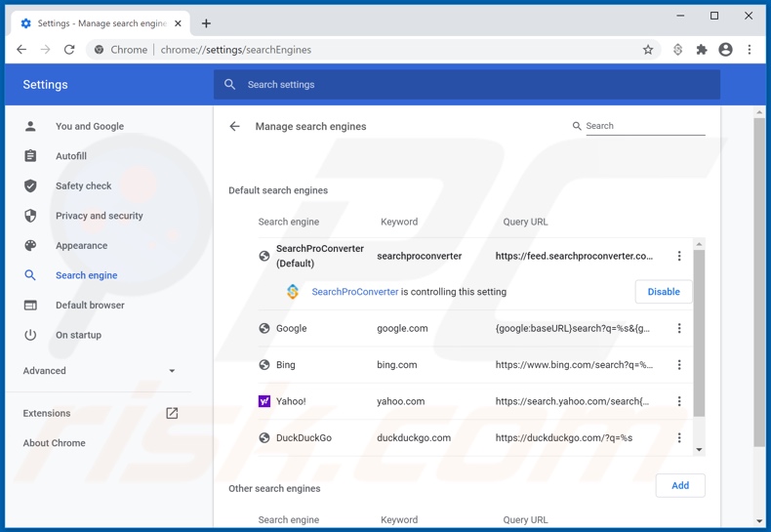The image size is (771, 532).
Task: Click the page scrollbar down arrow
Action: 759,521
